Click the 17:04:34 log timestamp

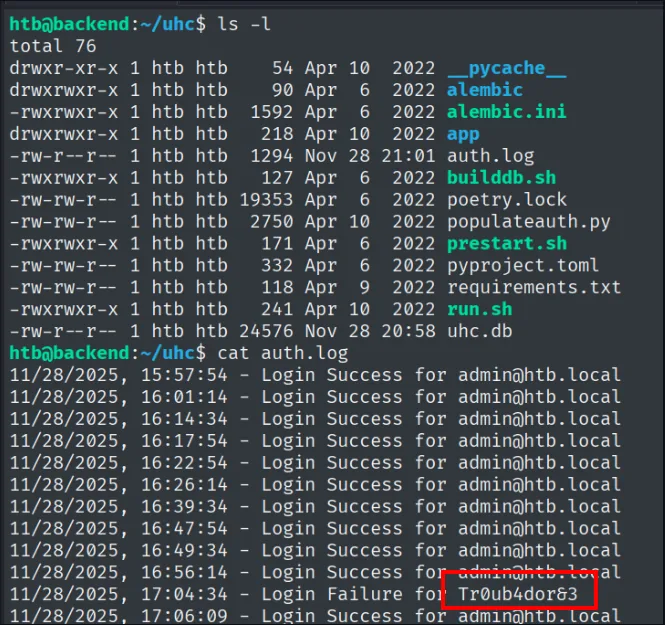[184, 594]
